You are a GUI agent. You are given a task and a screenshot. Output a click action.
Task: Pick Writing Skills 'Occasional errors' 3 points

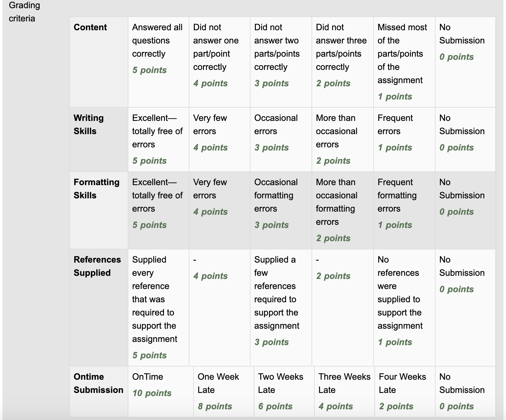coord(281,139)
